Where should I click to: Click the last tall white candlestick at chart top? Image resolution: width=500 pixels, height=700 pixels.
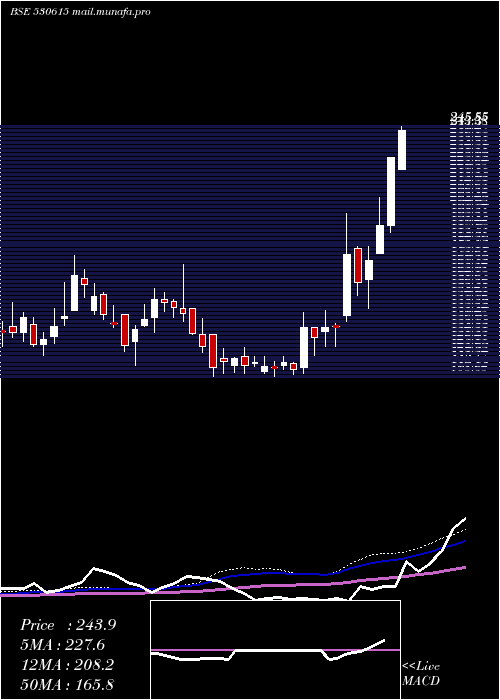click(x=402, y=150)
